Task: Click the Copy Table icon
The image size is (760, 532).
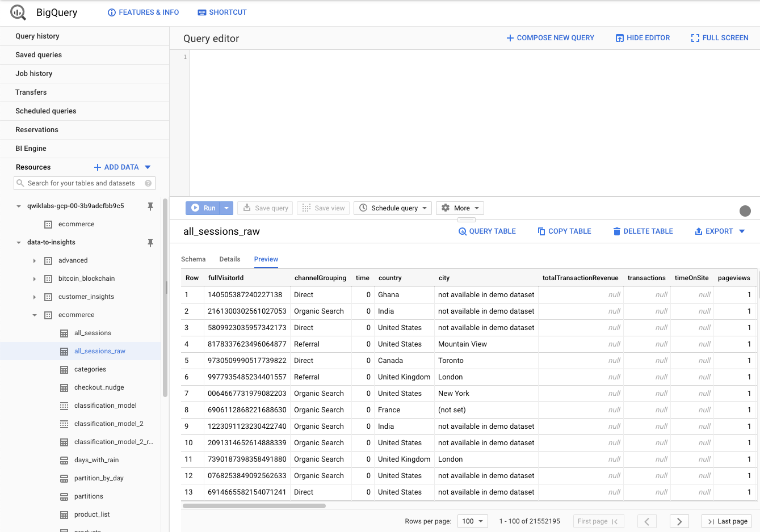Action: [541, 231]
